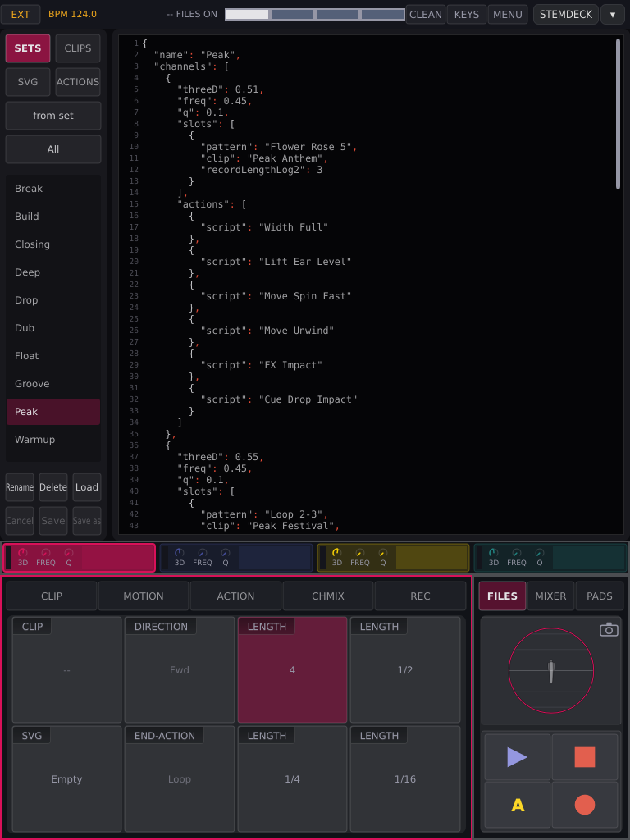This screenshot has height=840, width=630.
Task: Click the CLEAN button
Action: click(x=426, y=15)
